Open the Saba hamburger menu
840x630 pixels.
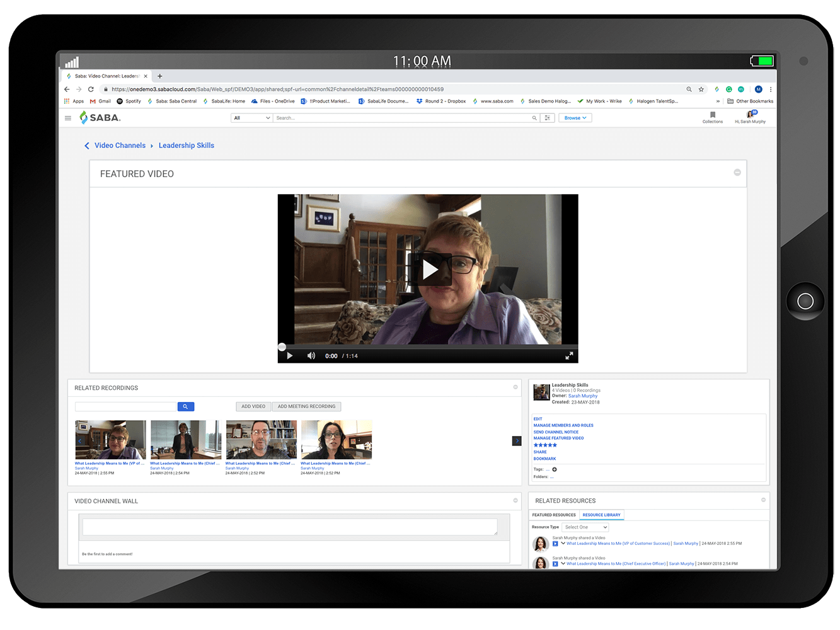point(68,118)
